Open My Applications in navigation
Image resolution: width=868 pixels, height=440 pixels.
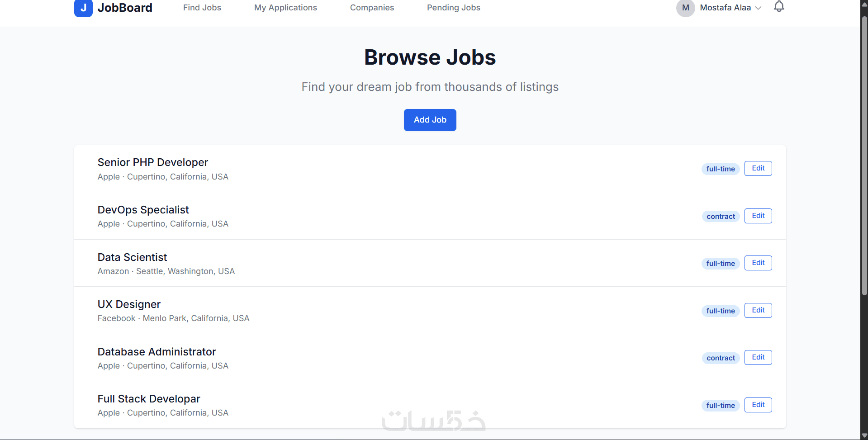[x=285, y=8]
